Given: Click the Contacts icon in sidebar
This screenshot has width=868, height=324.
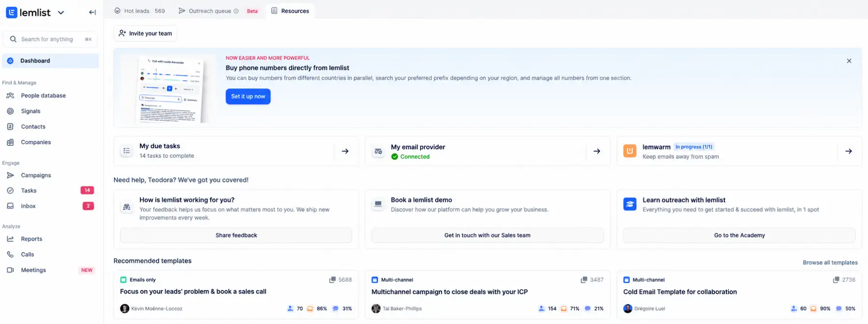Looking at the screenshot, I should tap(10, 127).
